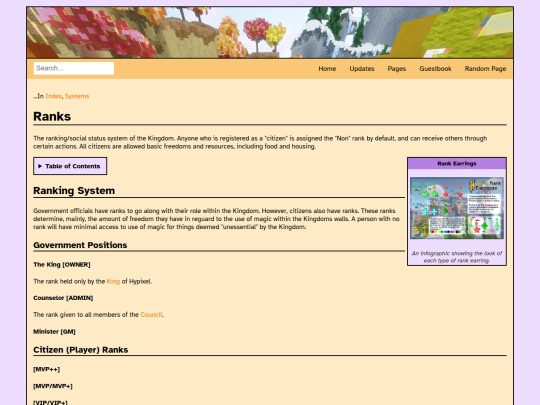The image size is (540, 405).
Task: Click the site banner image
Action: (270, 32)
